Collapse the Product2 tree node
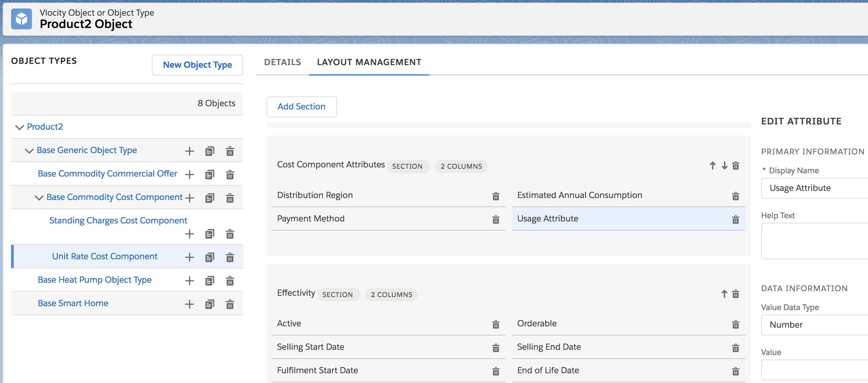This screenshot has width=868, height=383. click(x=20, y=127)
